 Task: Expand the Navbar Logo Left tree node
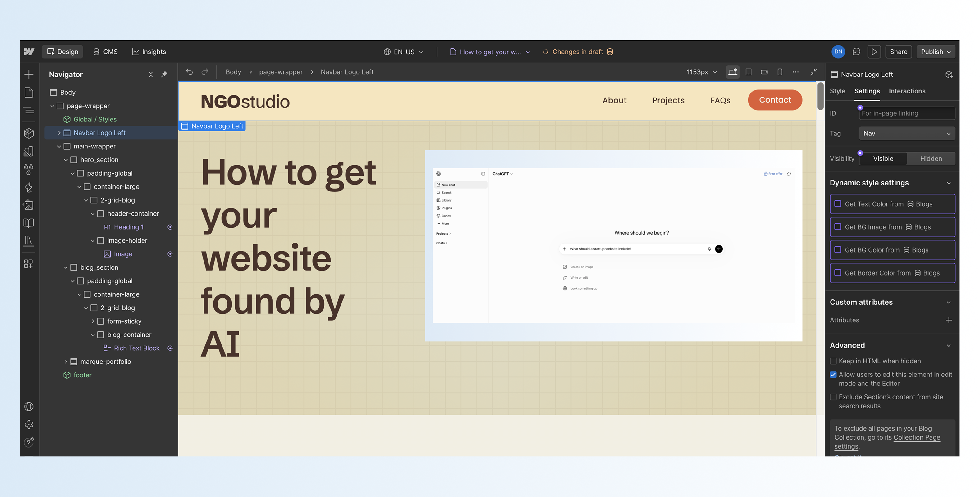[x=59, y=133]
